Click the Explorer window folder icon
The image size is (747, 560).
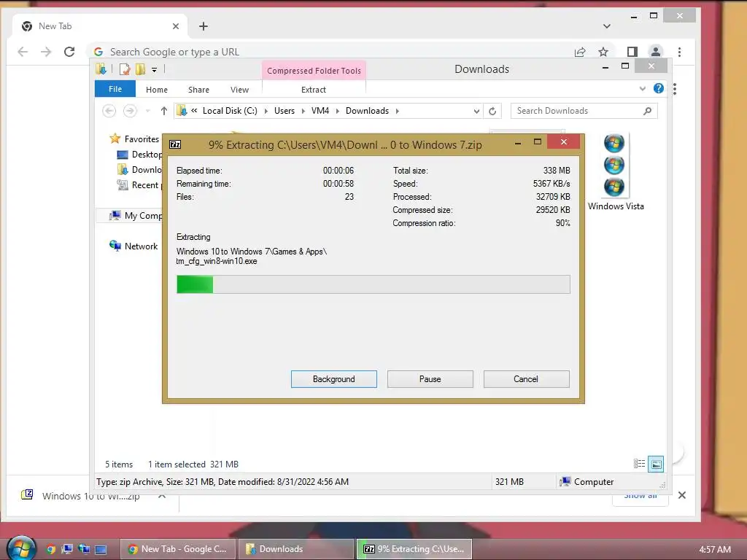(101, 69)
